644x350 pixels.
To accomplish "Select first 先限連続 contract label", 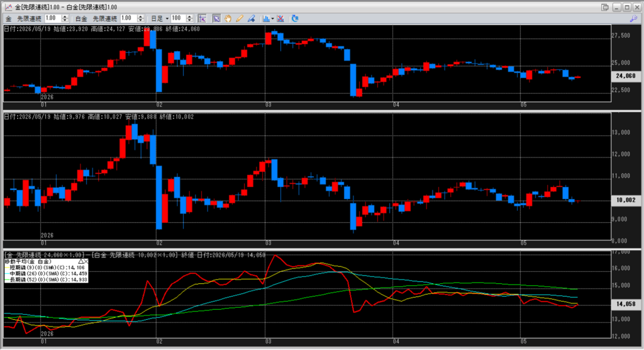I will pyautogui.click(x=29, y=18).
